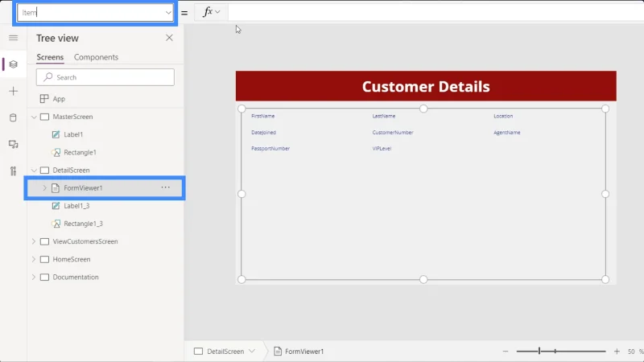
Task: Click the App icon in tree
Action: point(44,99)
